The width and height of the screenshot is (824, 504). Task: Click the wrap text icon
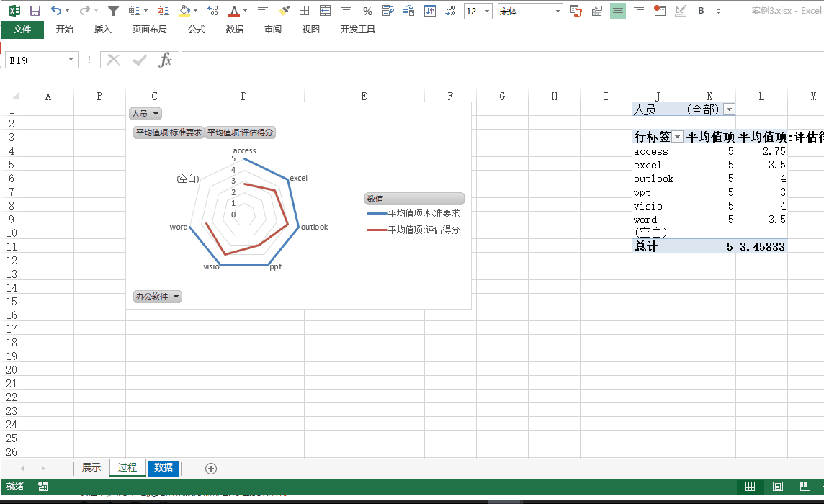[x=388, y=11]
